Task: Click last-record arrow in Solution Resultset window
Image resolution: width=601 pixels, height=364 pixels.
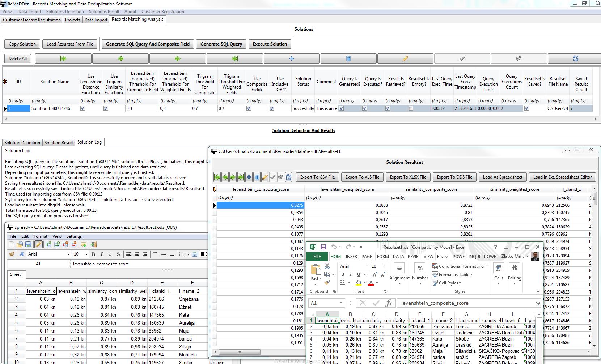Action: point(241,177)
